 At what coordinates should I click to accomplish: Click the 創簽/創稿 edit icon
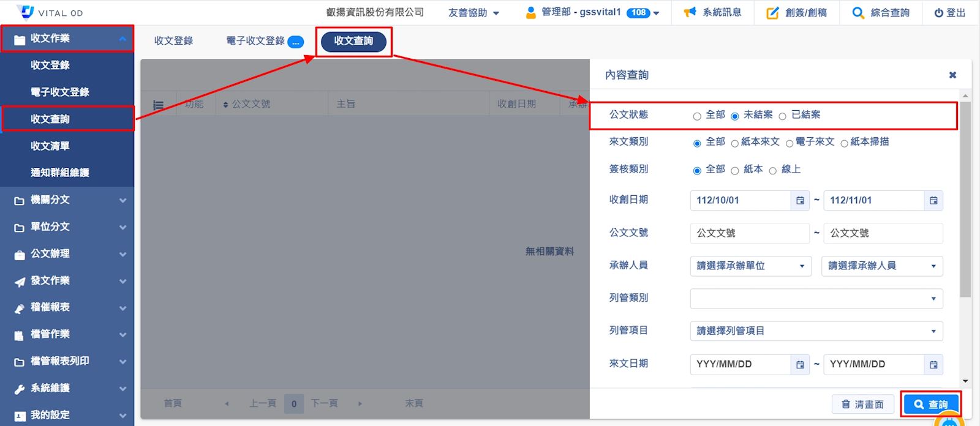pyautogui.click(x=773, y=12)
